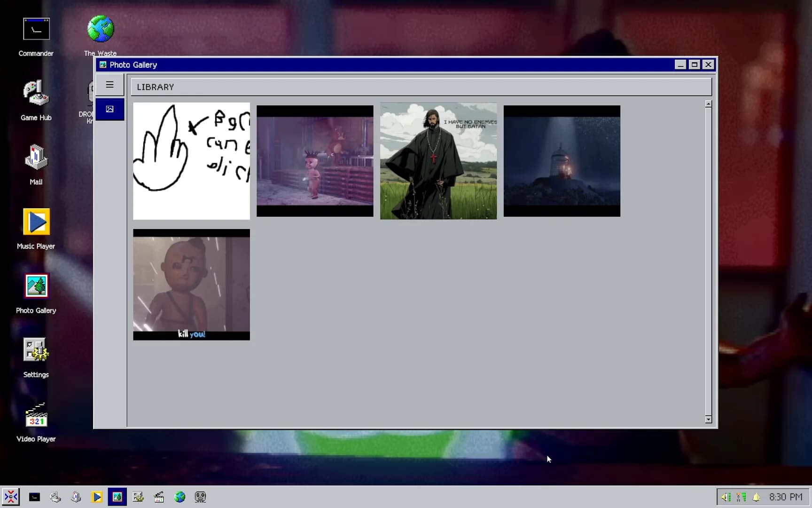812x508 pixels.
Task: Open the 'kill you!' baby image
Action: point(191,285)
